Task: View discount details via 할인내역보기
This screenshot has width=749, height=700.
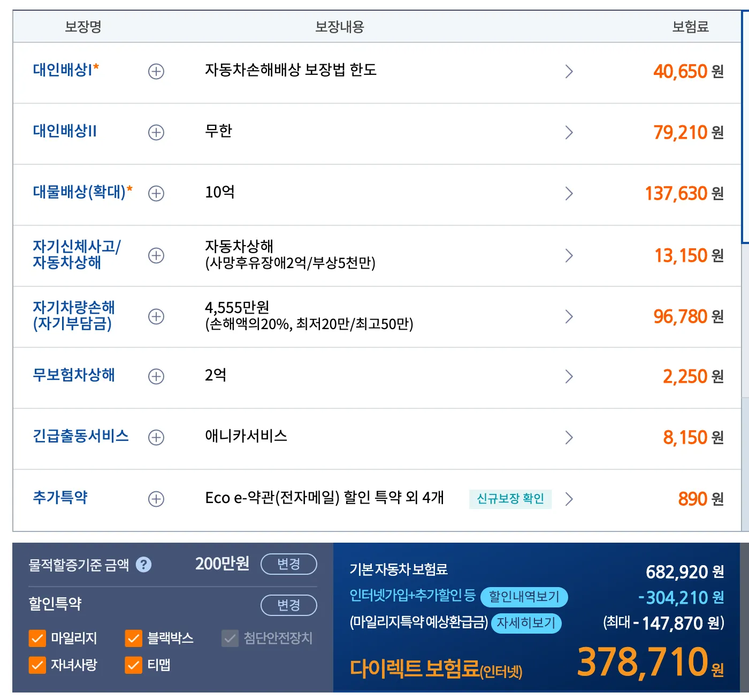Action: 525,597
